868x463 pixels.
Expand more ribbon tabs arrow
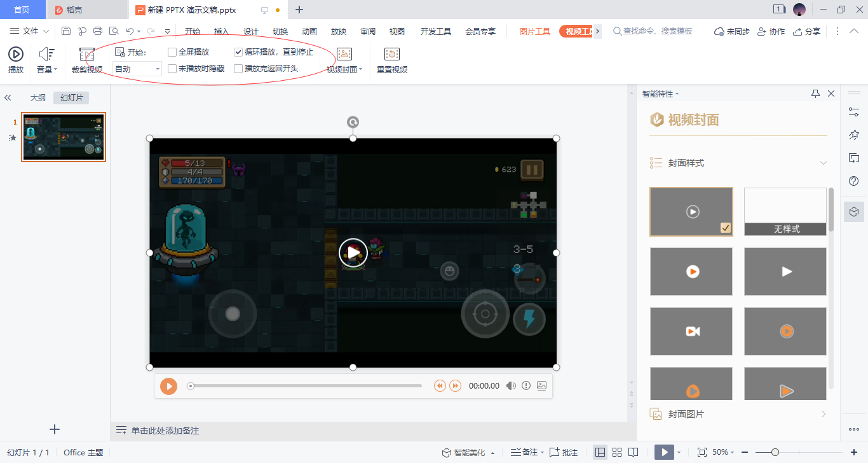pyautogui.click(x=597, y=31)
